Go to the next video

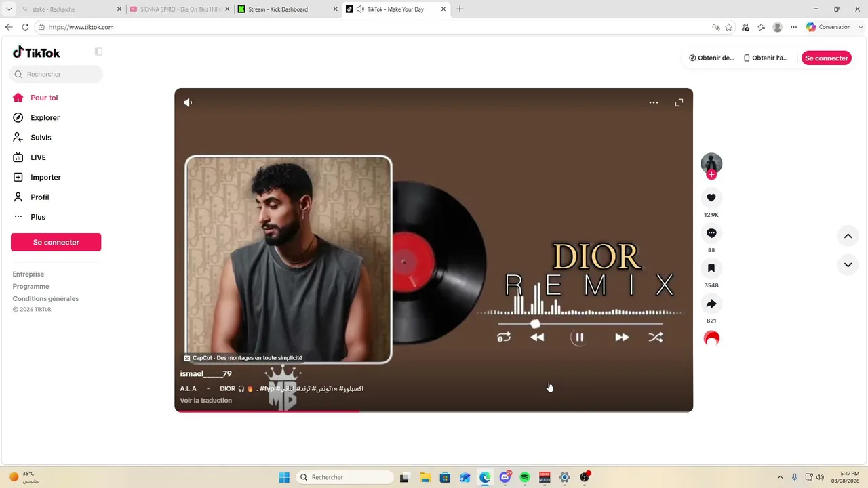tap(848, 264)
